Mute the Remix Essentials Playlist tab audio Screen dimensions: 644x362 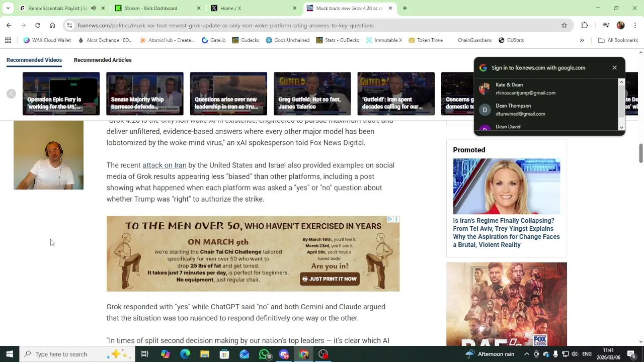(94, 8)
